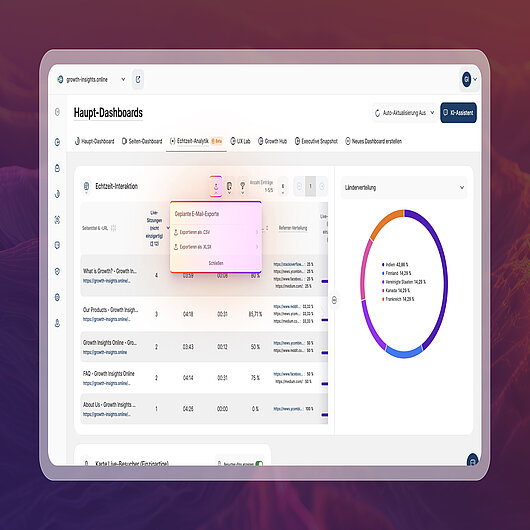This screenshot has width=530, height=530.
Task: Go to previous table page arrow
Action: click(x=299, y=186)
